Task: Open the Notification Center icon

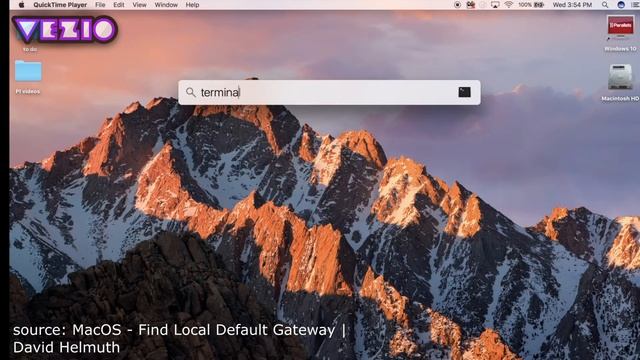Action: point(635,5)
